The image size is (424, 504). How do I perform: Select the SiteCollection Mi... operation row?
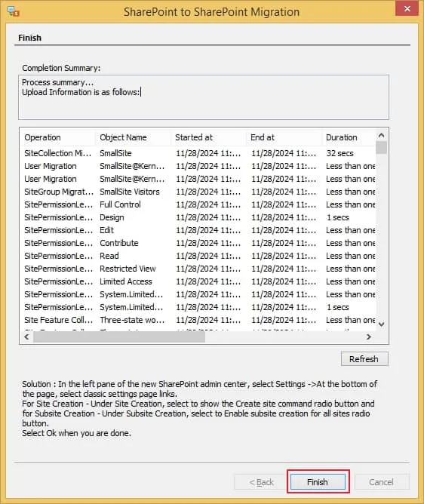coord(198,153)
